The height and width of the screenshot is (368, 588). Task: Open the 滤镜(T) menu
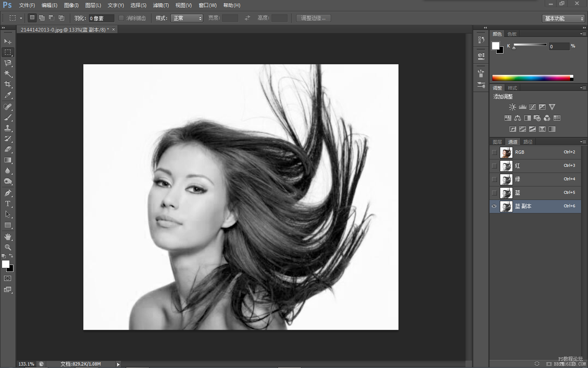tap(161, 5)
